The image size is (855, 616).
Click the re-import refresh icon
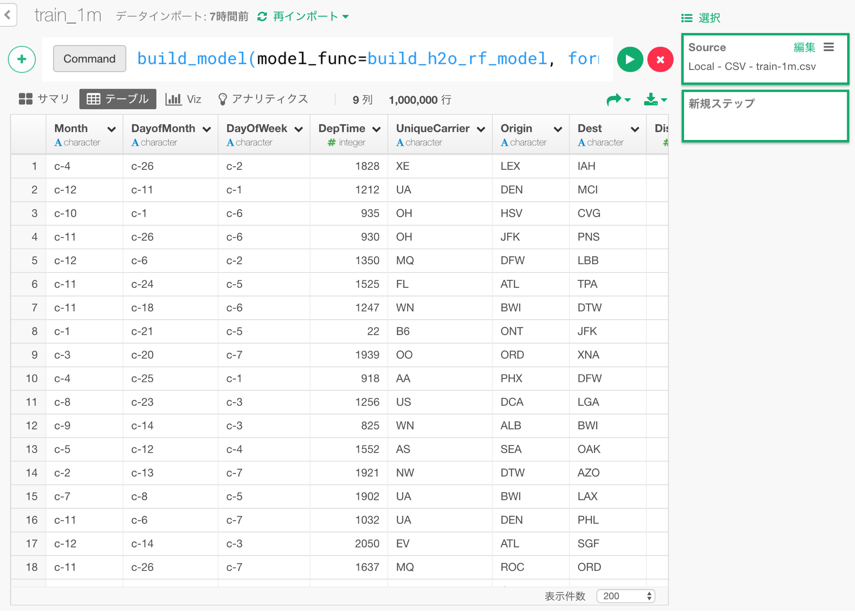pos(262,17)
